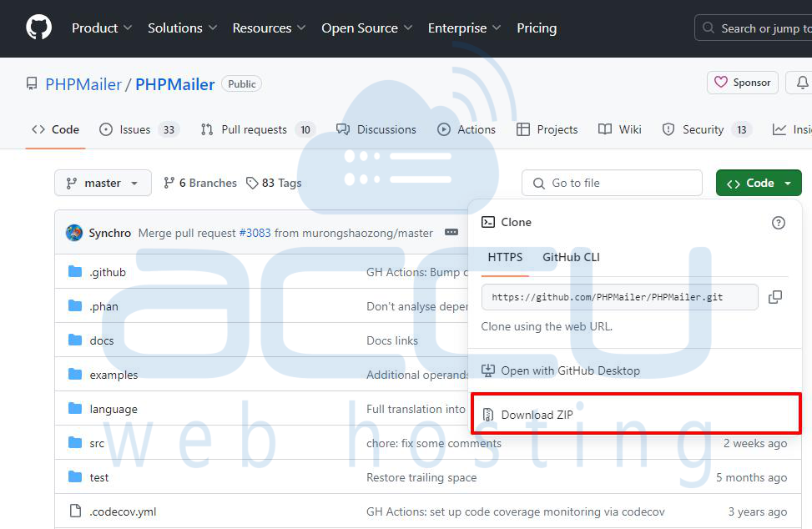This screenshot has height=529, width=812.
Task: Open the examples folder
Action: click(114, 375)
